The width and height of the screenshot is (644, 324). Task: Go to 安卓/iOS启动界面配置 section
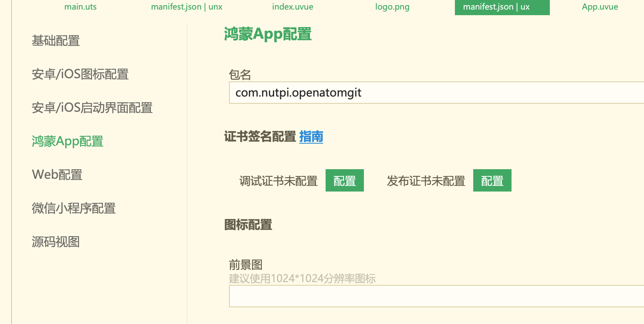(x=92, y=108)
